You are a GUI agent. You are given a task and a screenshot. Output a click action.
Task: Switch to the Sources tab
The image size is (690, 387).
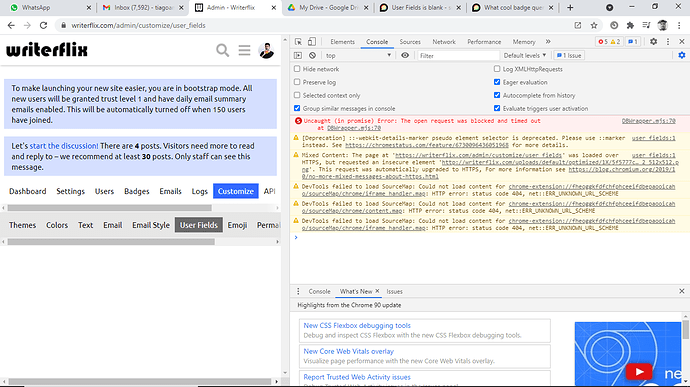pos(410,42)
